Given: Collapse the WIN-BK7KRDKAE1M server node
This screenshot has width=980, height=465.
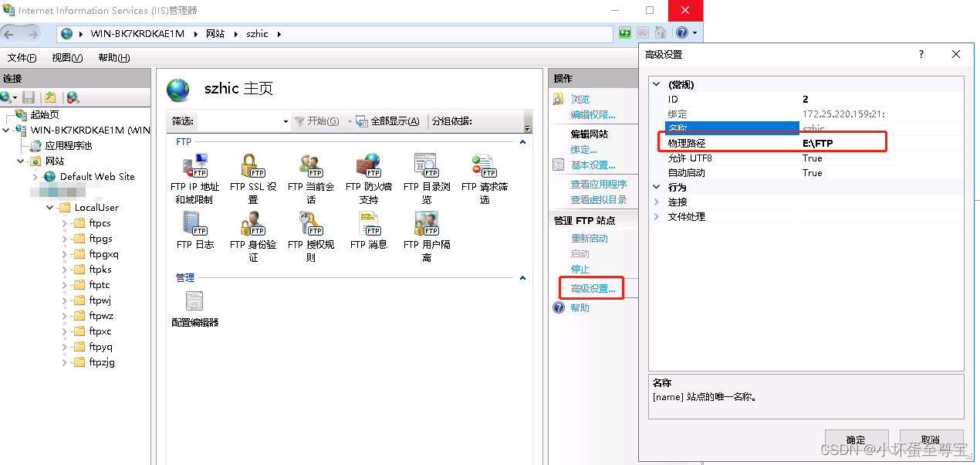Looking at the screenshot, I should click(x=7, y=130).
